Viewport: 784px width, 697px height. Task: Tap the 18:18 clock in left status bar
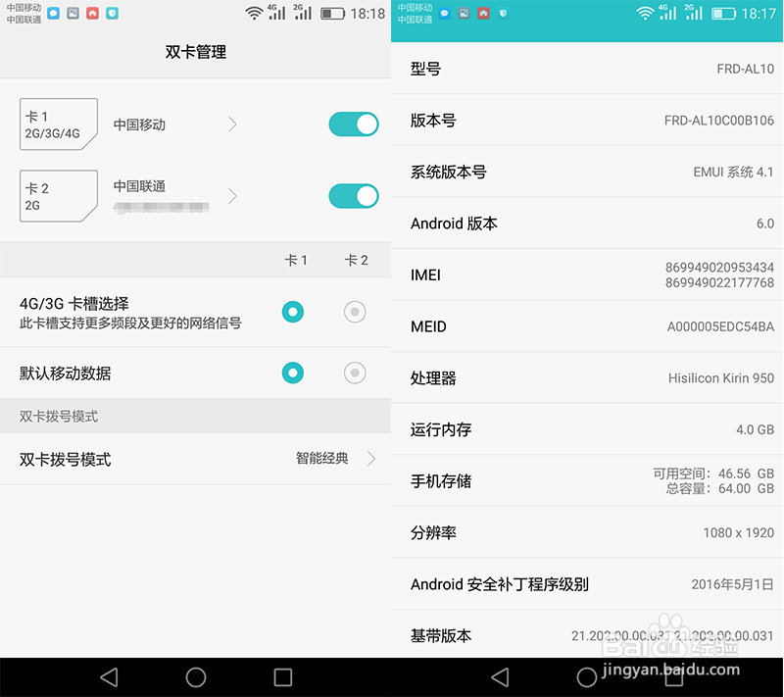pos(367,14)
